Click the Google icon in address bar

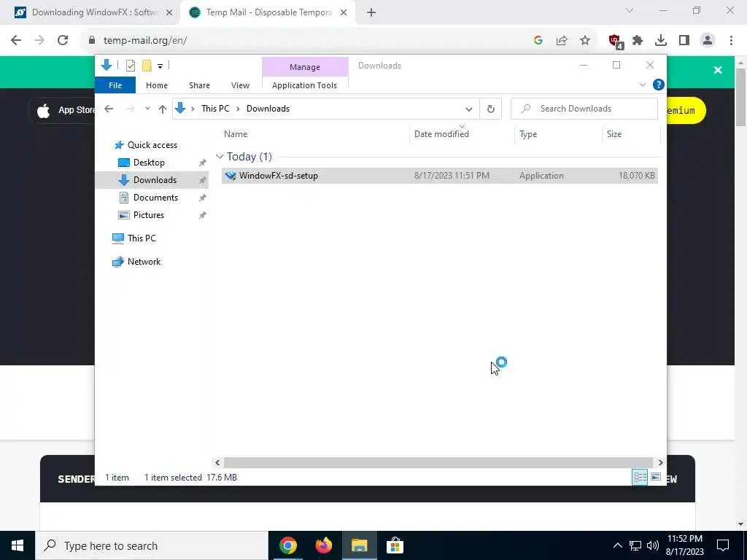pyautogui.click(x=538, y=41)
